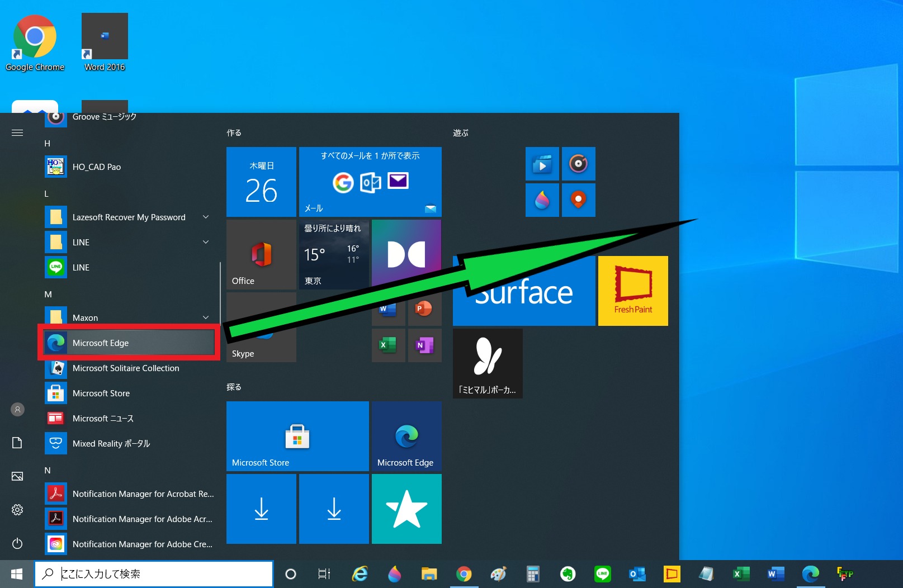
Task: Open Evernote on taskbar
Action: pos(568,574)
